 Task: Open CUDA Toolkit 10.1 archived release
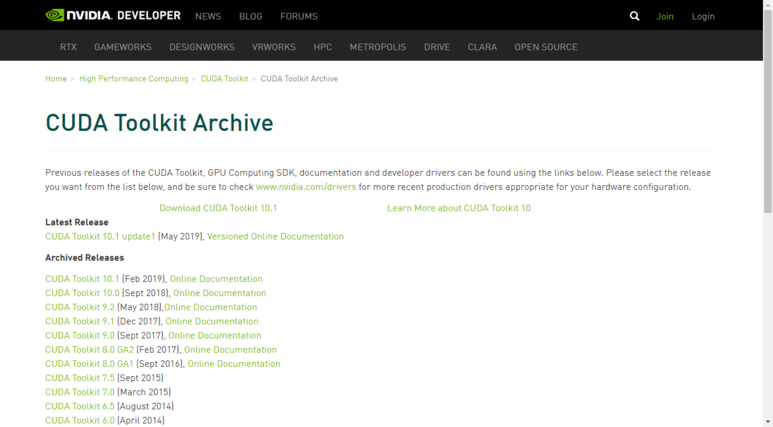coord(82,279)
